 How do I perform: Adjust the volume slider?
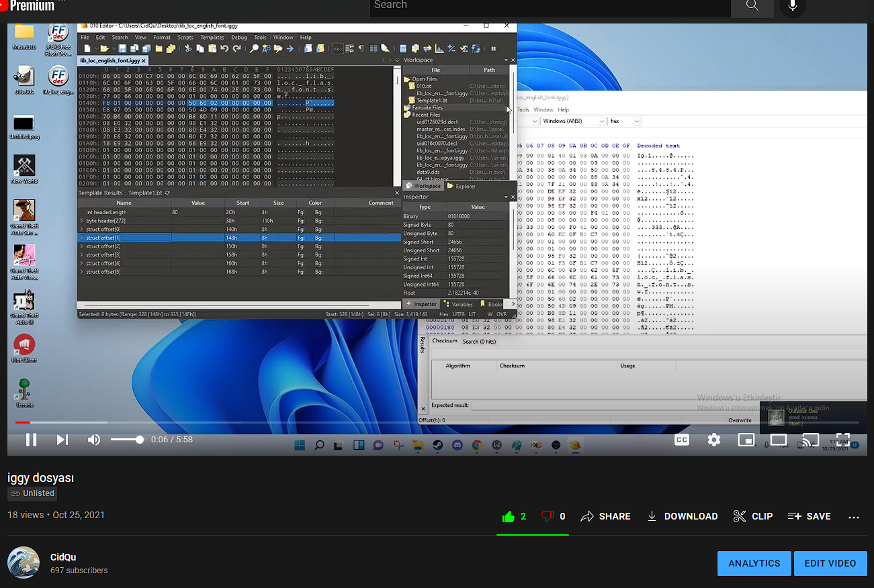[127, 440]
